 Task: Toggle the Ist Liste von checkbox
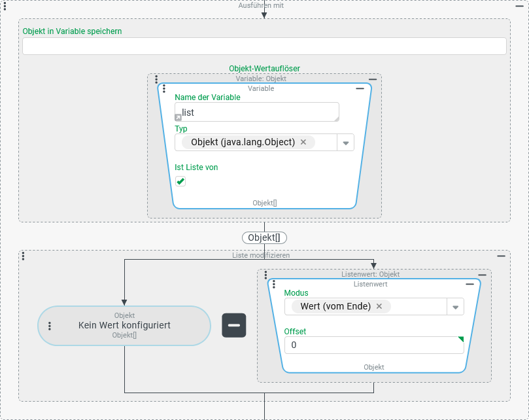180,181
